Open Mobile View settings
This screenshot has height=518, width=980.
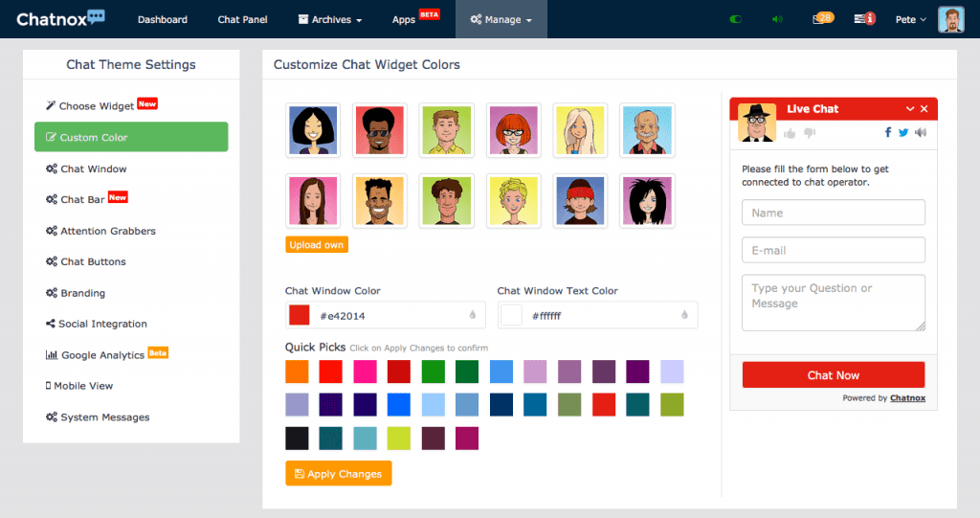click(78, 386)
